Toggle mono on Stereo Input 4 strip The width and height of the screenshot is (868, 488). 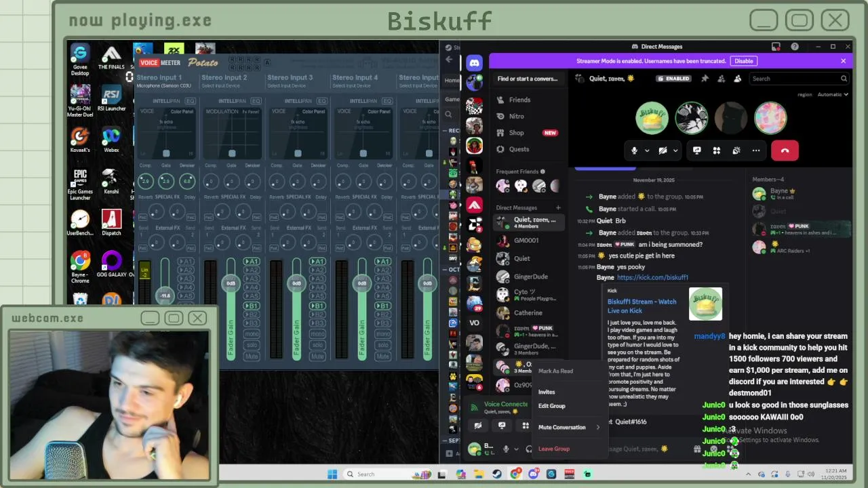pyautogui.click(x=383, y=334)
